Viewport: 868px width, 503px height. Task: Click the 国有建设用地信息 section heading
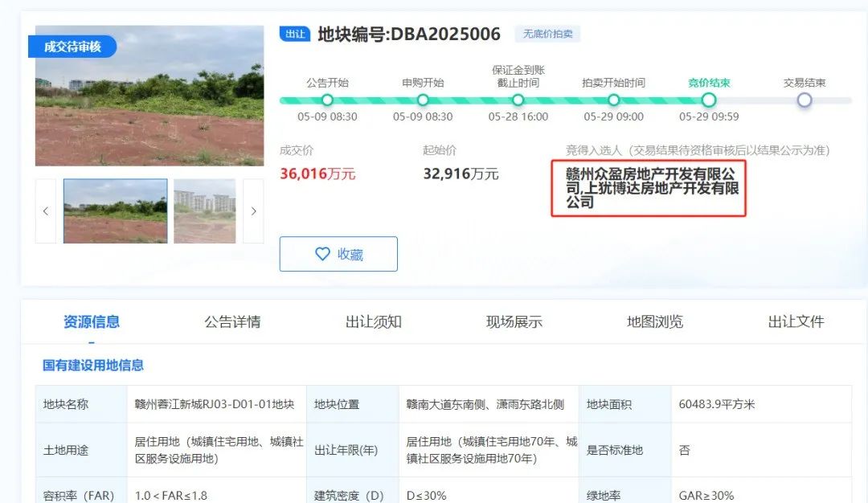tap(93, 366)
